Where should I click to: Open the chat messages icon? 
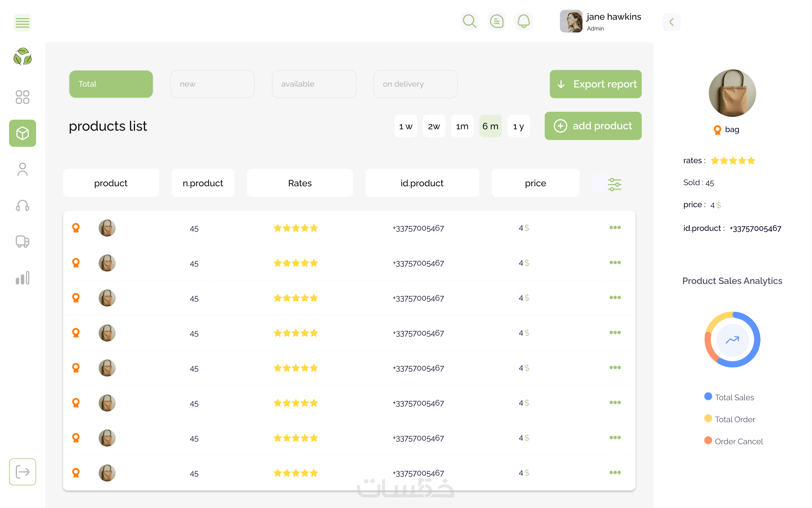click(497, 21)
